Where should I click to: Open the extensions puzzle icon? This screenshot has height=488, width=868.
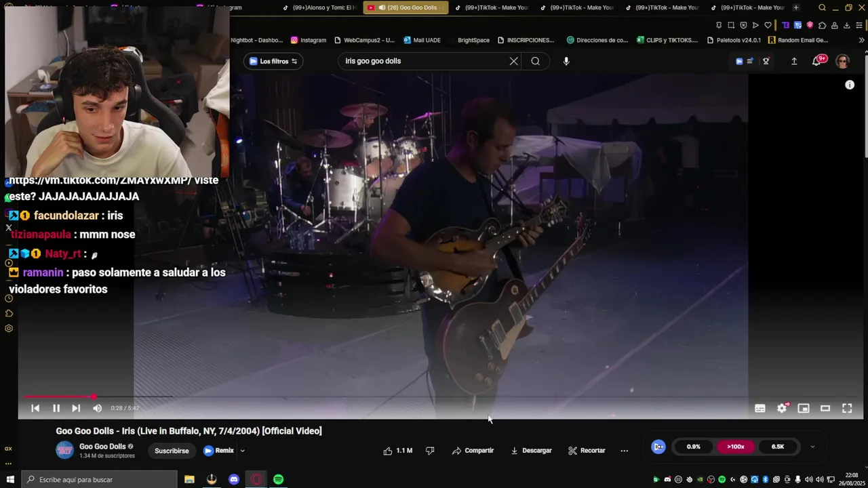[x=822, y=25]
